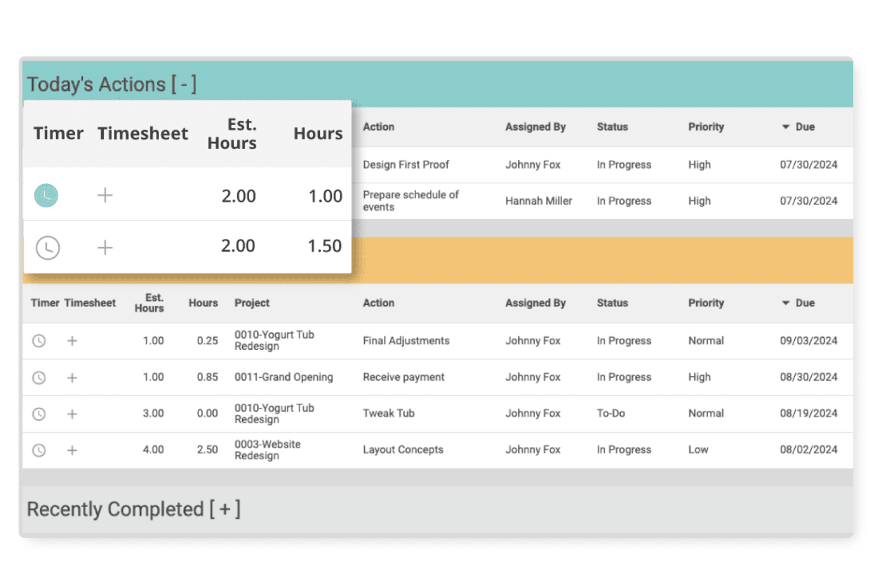This screenshot has width=882, height=588.
Task: Click the 1.50 hours value in enlarged panel
Action: pos(325,246)
